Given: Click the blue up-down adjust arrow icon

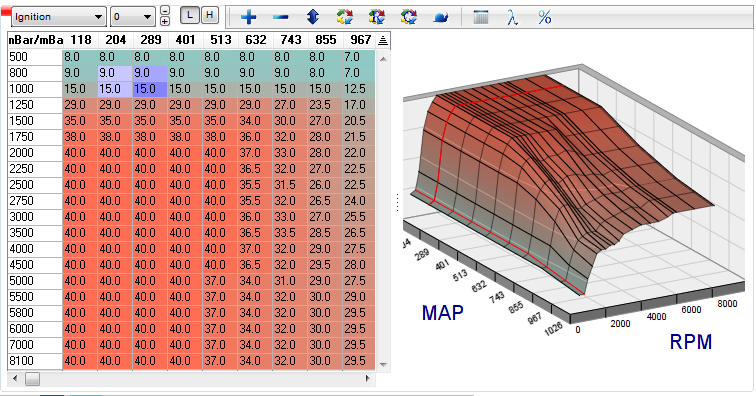Looking at the screenshot, I should tap(312, 17).
